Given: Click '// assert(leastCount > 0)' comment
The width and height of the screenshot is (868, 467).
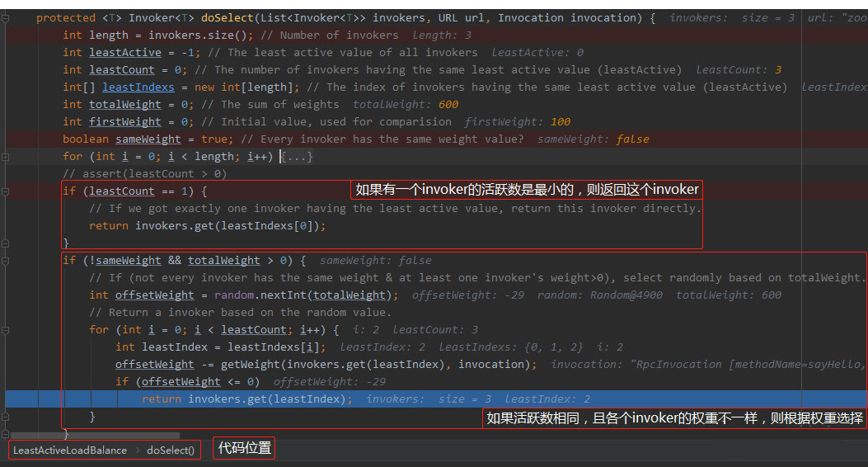Looking at the screenshot, I should [x=144, y=174].
